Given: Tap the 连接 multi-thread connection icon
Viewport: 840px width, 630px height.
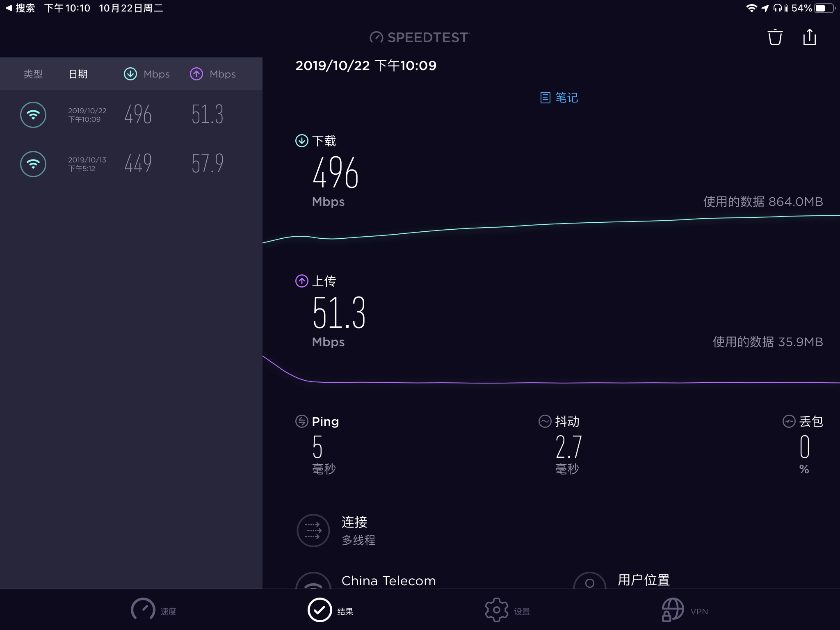Looking at the screenshot, I should 313,530.
